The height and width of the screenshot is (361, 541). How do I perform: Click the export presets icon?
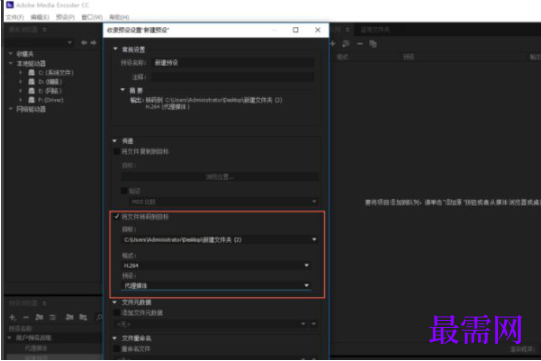coord(83,317)
